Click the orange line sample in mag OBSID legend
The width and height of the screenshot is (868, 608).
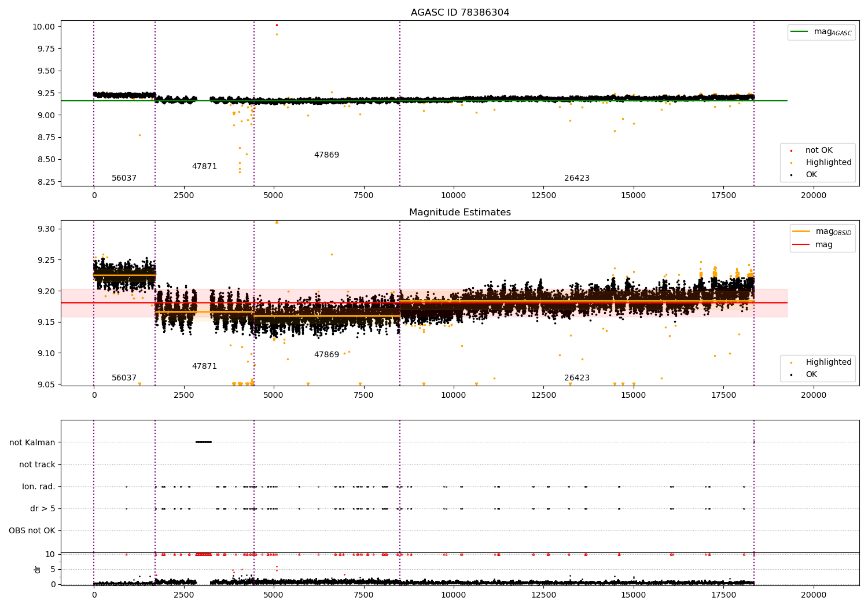(801, 232)
